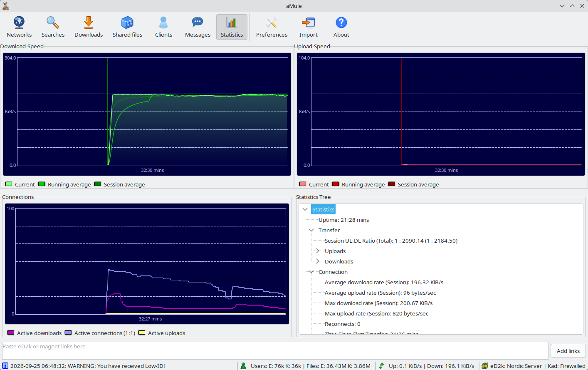Show the Shared files page
This screenshot has height=370, width=588.
[127, 27]
